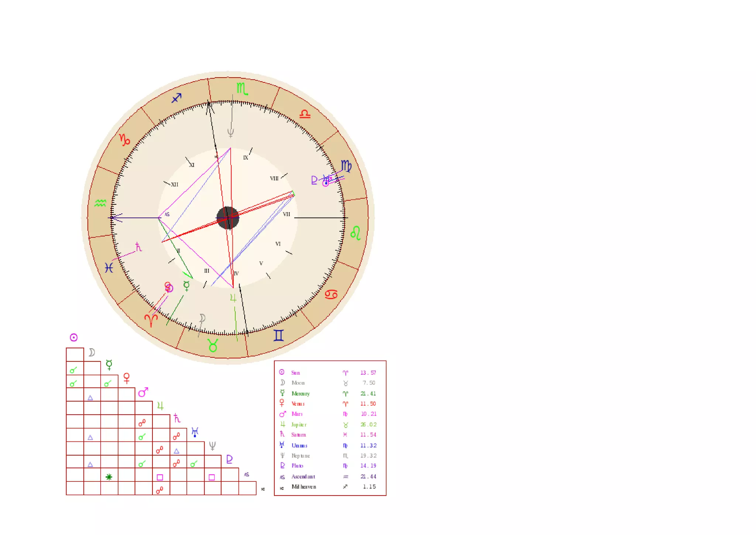756x535 pixels.
Task: Select the purple Pluto glyph inside the wheel
Action: click(314, 180)
